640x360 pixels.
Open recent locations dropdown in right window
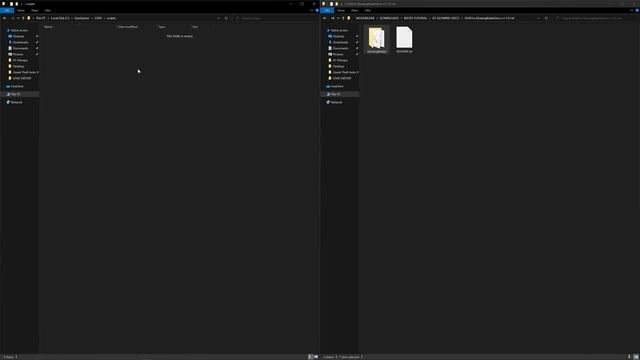[x=338, y=18]
